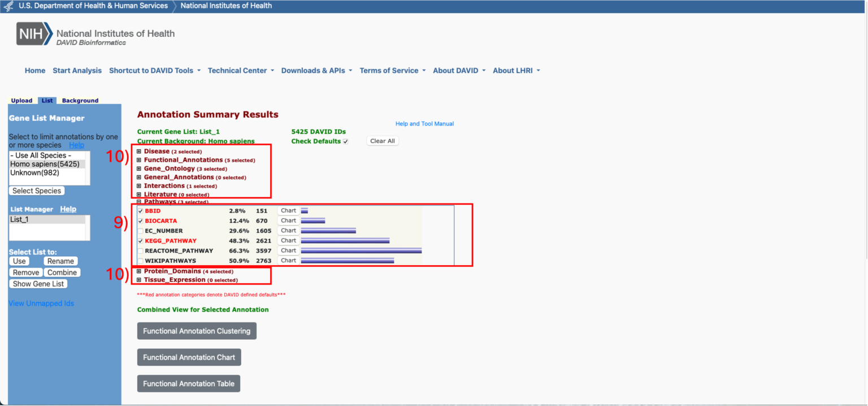868x406 pixels.
Task: Open the View Unmapped Ids link
Action: [x=41, y=304]
